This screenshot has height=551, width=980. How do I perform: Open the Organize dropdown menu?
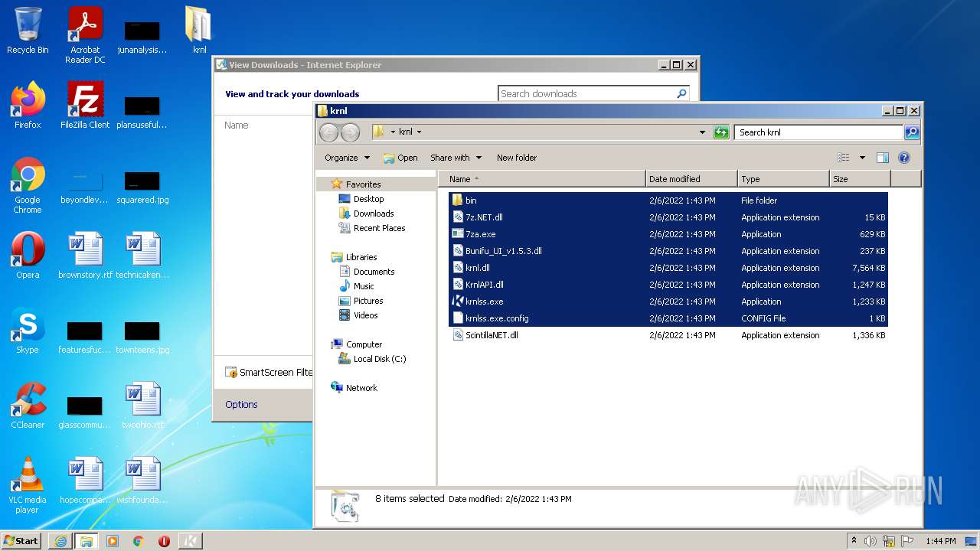coord(347,158)
